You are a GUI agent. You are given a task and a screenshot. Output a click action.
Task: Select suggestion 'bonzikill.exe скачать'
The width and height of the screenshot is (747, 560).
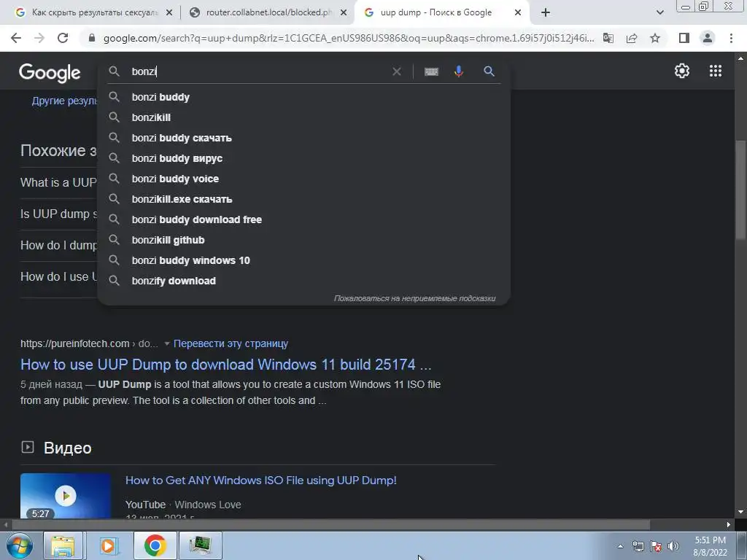click(x=304, y=200)
